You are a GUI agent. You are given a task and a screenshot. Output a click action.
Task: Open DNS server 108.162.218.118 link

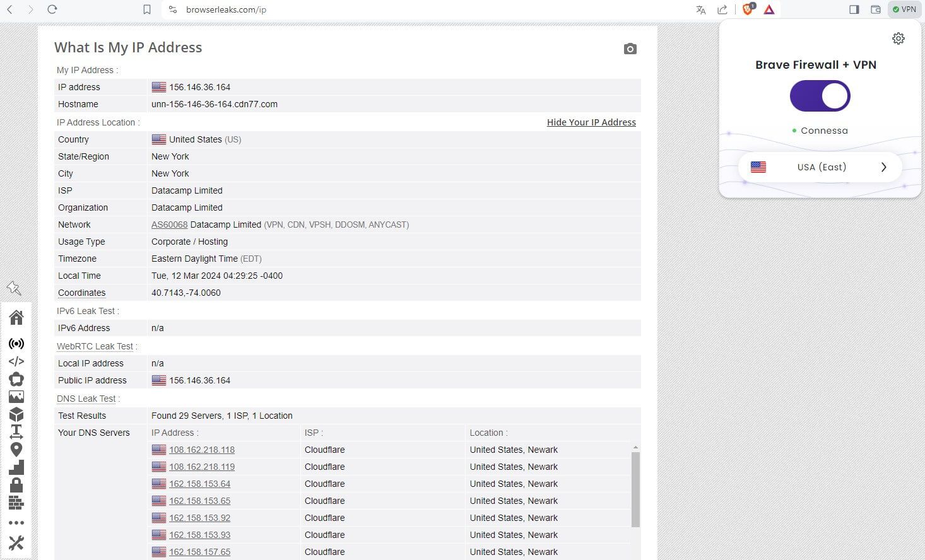(x=202, y=450)
